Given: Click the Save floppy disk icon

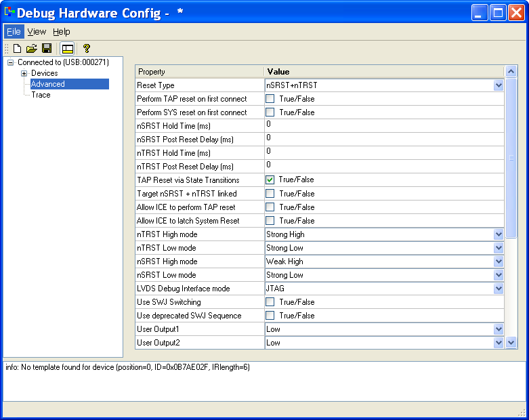Looking at the screenshot, I should point(47,49).
